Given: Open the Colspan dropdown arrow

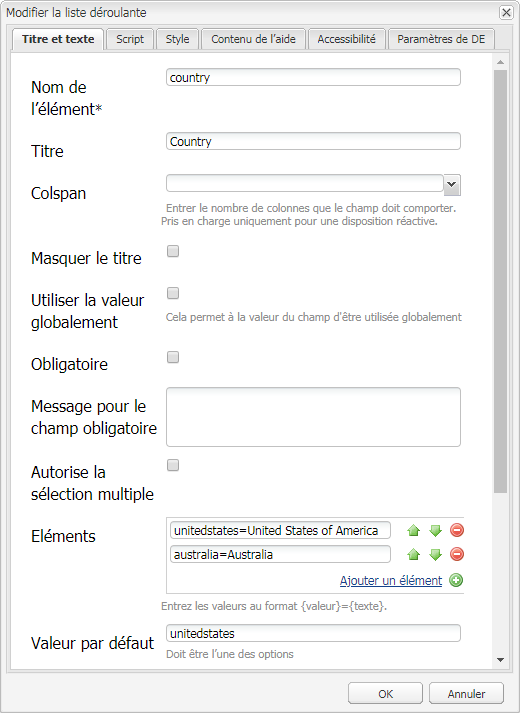Looking at the screenshot, I should (x=452, y=185).
